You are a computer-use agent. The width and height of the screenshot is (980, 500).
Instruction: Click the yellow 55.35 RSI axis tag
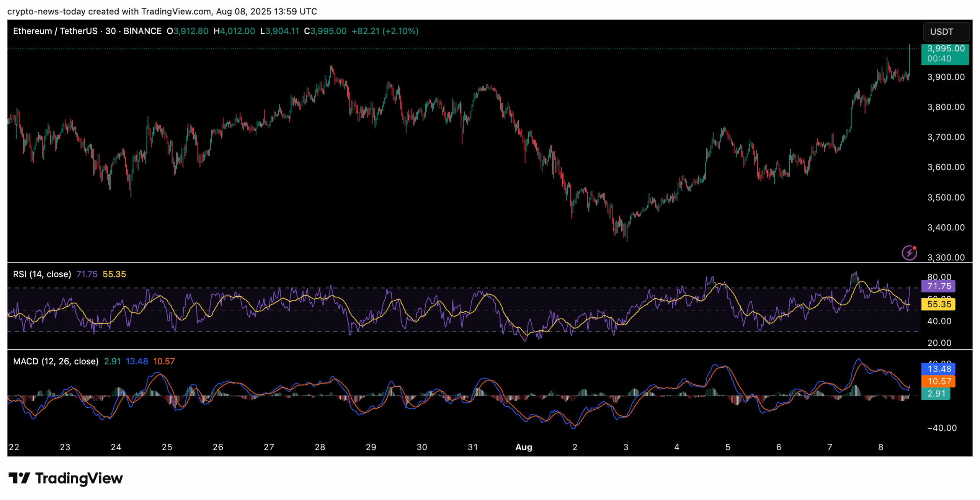coord(938,304)
